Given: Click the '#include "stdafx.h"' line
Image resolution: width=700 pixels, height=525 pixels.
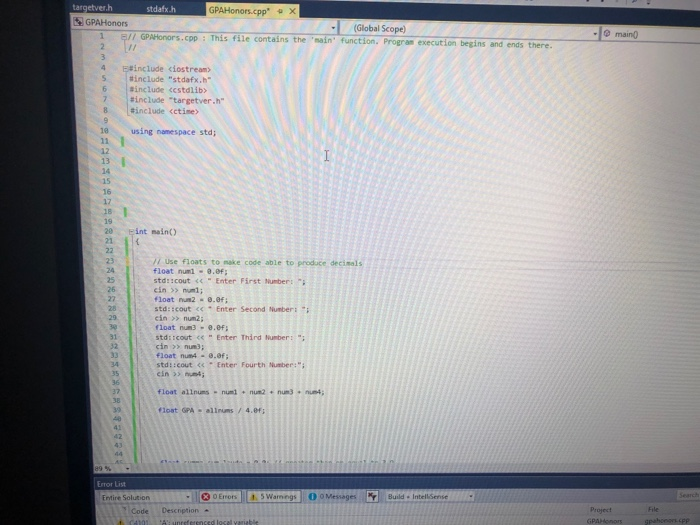Looking at the screenshot, I should point(170,79).
